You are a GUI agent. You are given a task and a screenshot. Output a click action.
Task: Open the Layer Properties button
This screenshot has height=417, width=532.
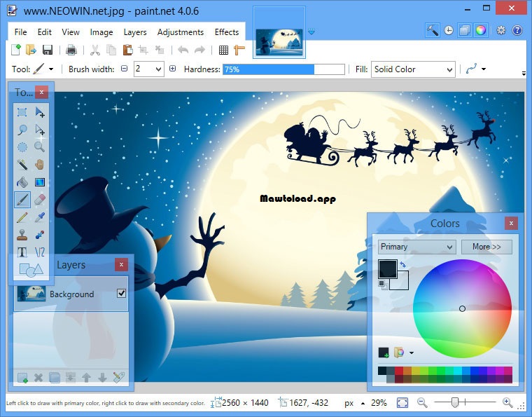coord(119,377)
